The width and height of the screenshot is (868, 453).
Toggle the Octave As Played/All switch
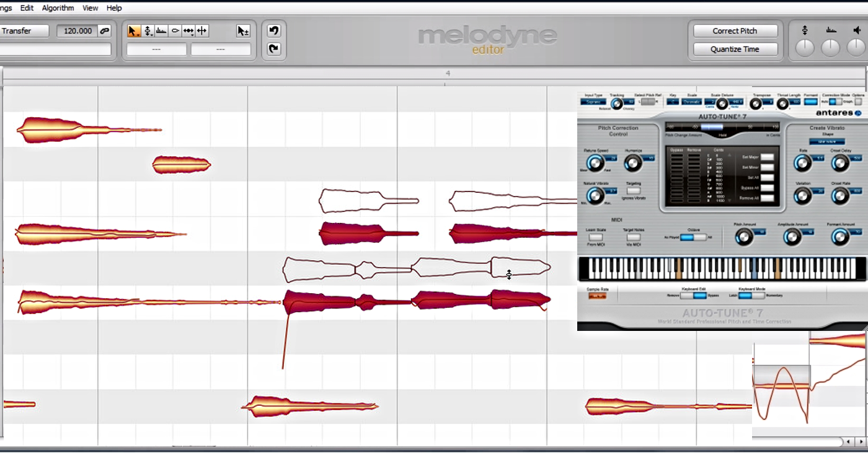point(693,237)
